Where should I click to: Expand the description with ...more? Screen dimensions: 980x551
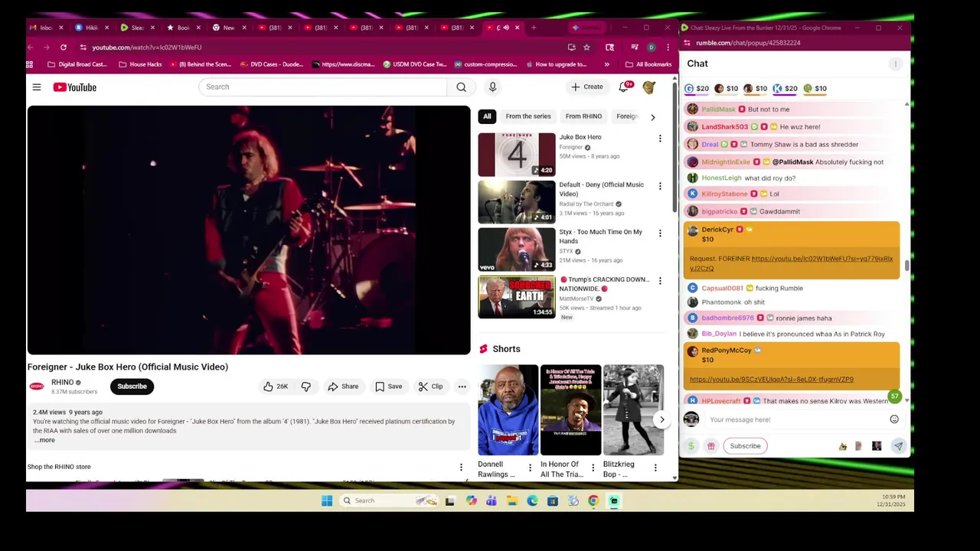coord(44,440)
